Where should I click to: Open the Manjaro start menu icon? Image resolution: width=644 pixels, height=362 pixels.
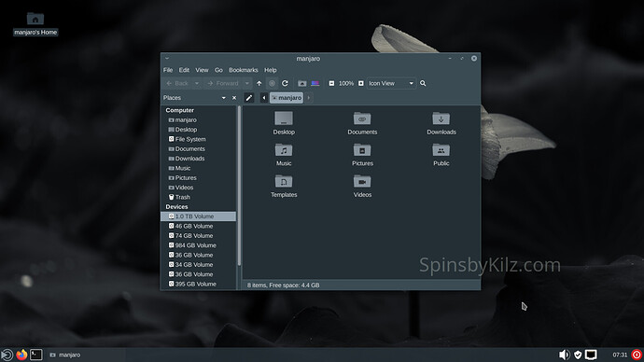[7, 355]
